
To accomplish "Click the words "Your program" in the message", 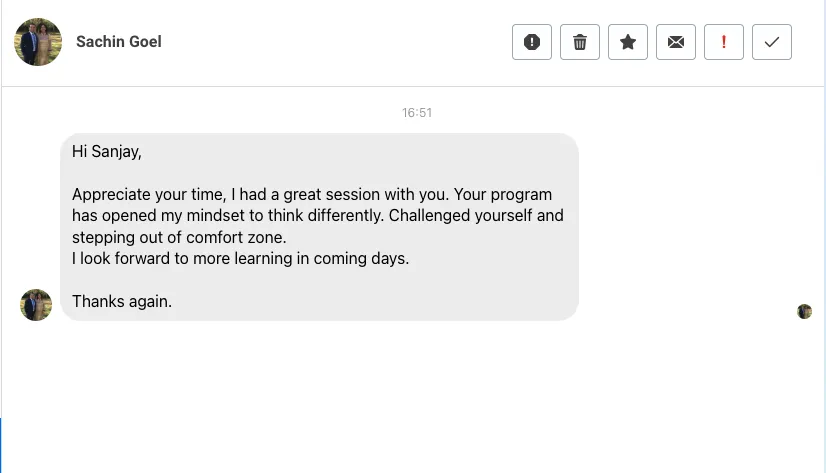I will [x=503, y=194].
